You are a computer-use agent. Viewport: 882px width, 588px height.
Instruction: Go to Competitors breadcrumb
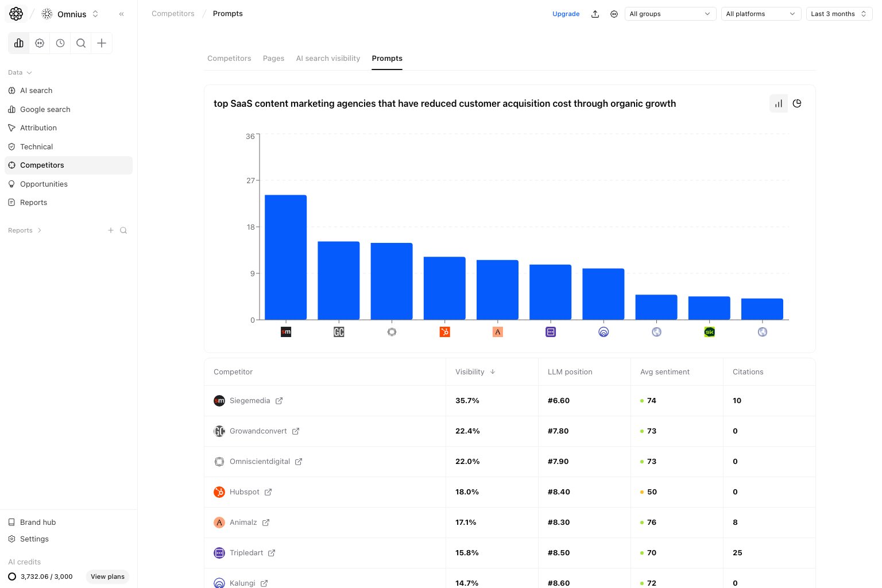pos(173,14)
